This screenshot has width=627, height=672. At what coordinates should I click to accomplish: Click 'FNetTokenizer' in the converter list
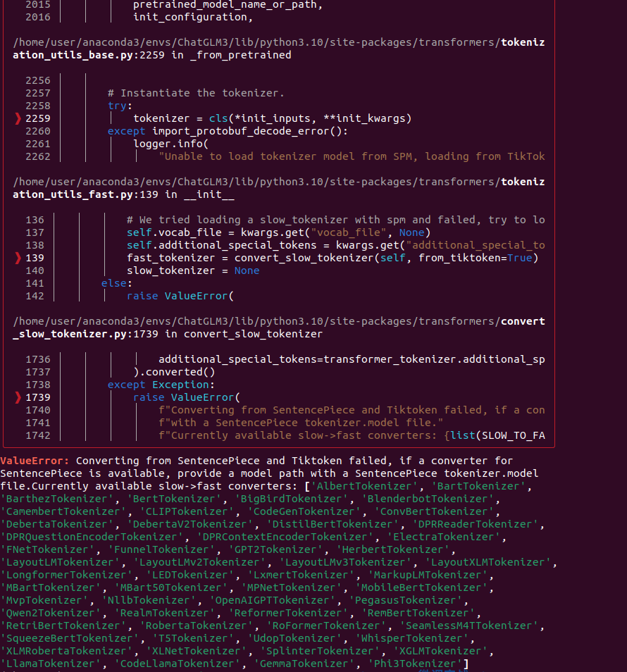[47, 549]
